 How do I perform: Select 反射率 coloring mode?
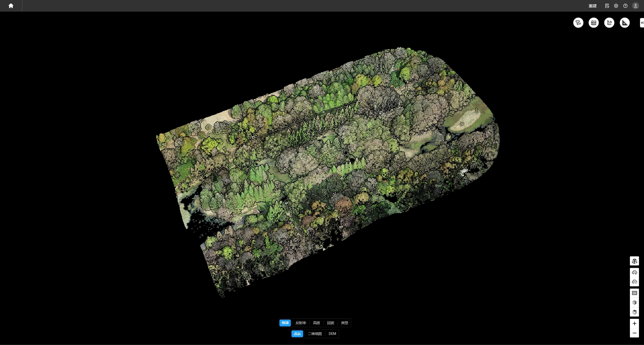coord(301,323)
